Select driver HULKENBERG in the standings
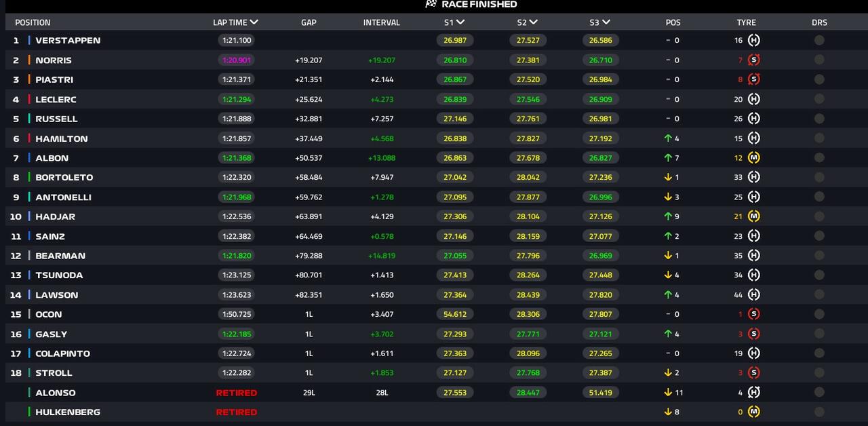The image size is (868, 426). click(x=68, y=412)
